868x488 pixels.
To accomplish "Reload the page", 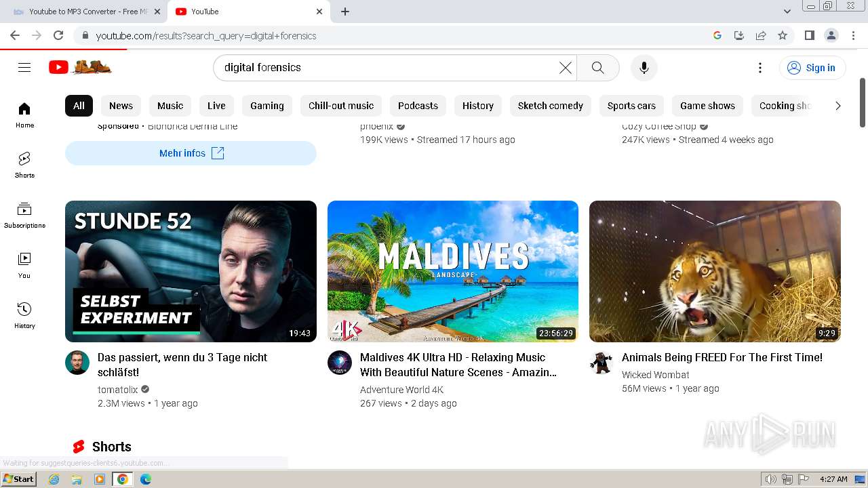I will coord(58,35).
